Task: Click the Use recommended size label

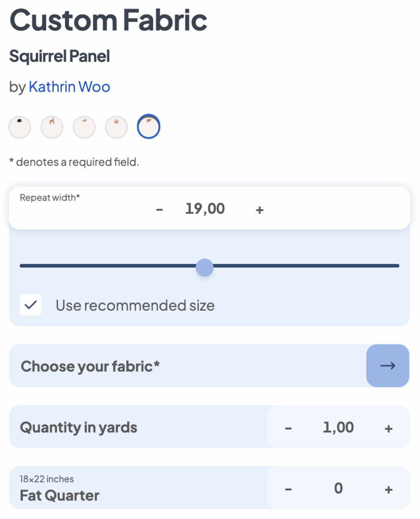Action: click(x=135, y=306)
